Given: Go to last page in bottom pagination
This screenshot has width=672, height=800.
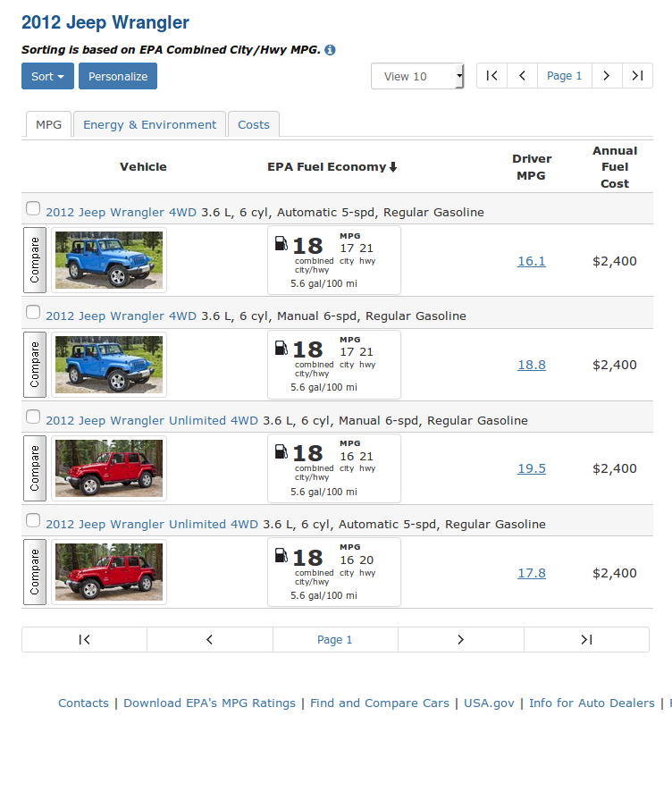Looking at the screenshot, I should 587,639.
